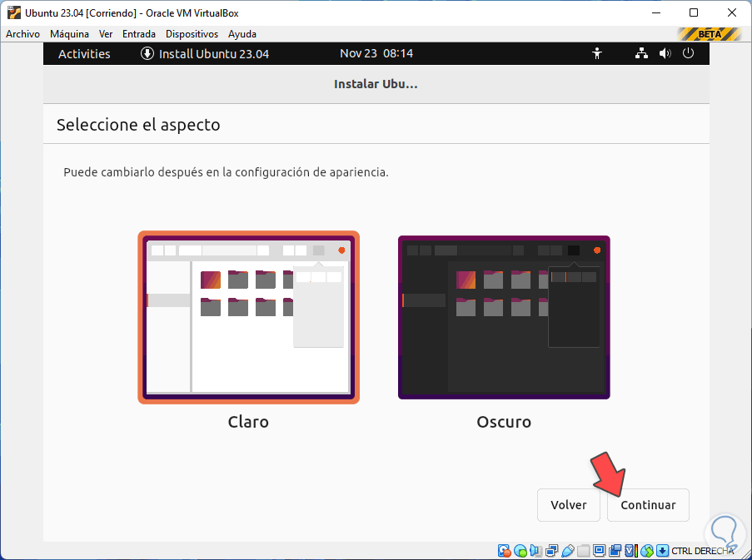Click the optical disc status icon
This screenshot has height=560, width=752.
click(520, 551)
